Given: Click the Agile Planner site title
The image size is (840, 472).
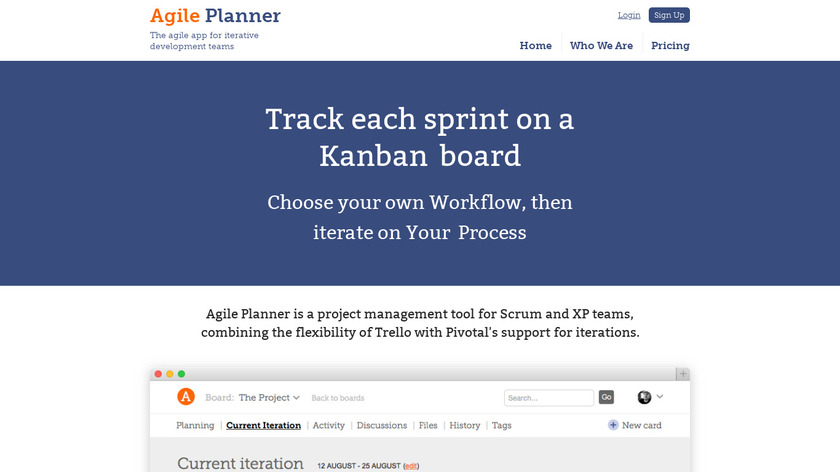Looking at the screenshot, I should coord(215,16).
